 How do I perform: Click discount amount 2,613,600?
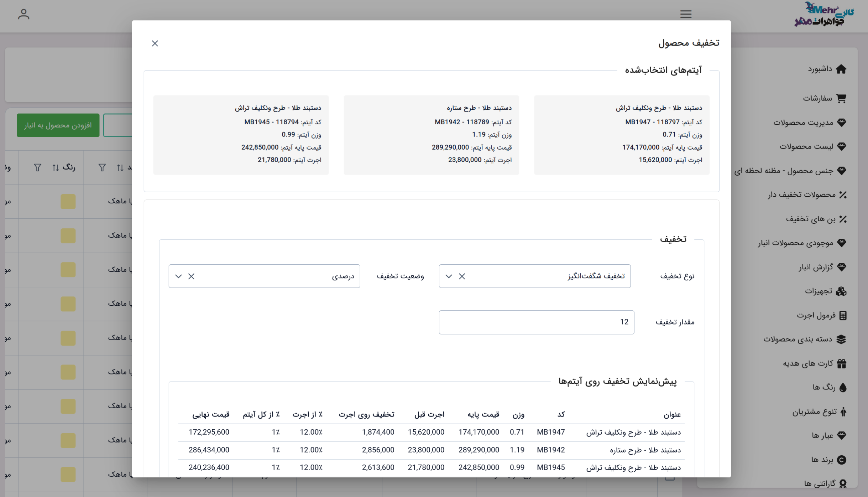point(378,467)
